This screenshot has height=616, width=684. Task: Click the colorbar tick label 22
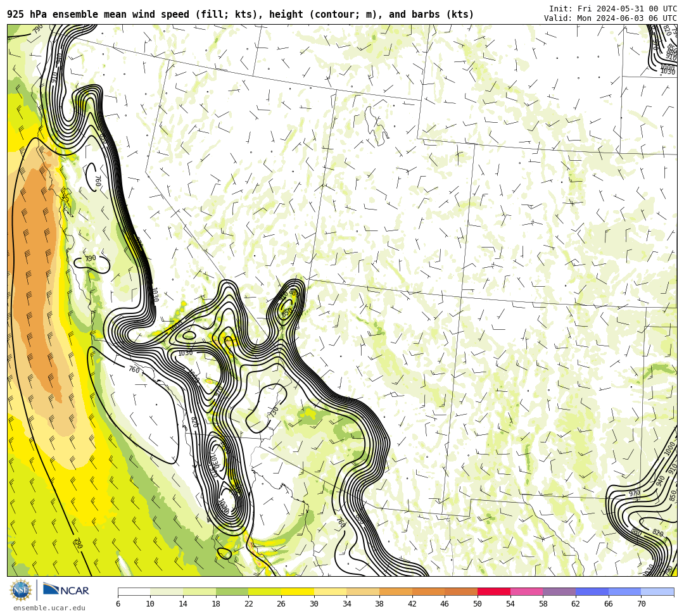(249, 604)
